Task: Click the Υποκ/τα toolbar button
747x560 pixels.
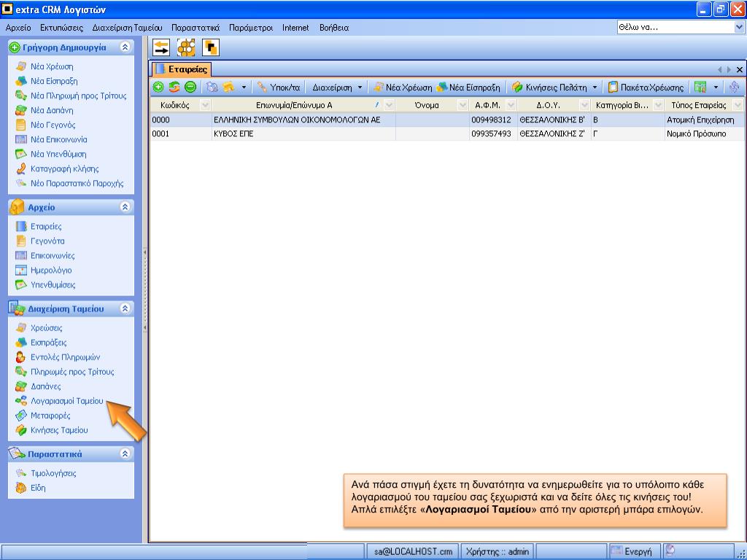Action: [x=279, y=87]
